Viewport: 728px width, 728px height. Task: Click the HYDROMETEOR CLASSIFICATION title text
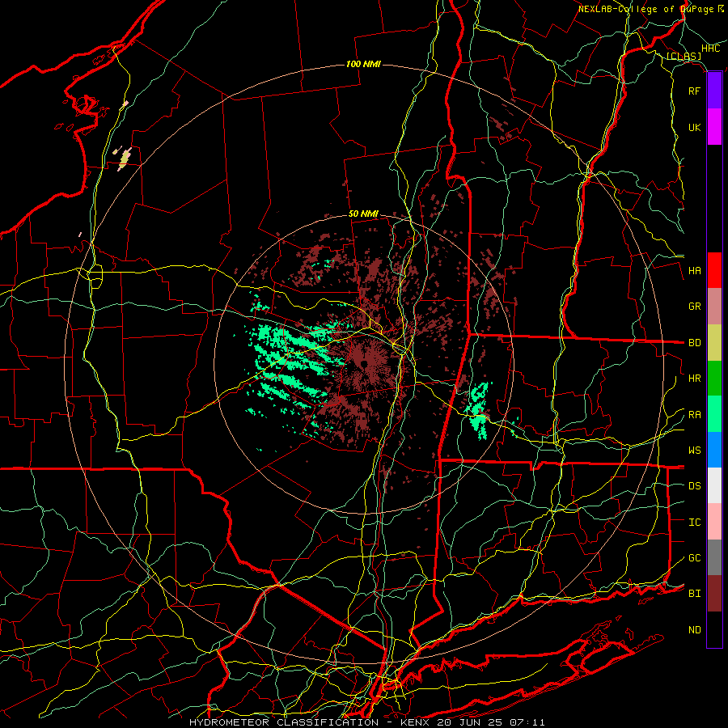[284, 722]
